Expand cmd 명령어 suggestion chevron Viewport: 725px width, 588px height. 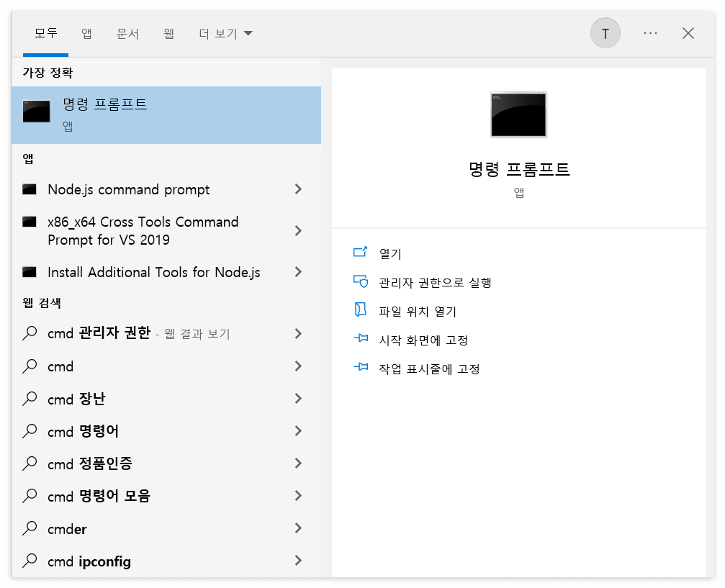click(298, 431)
